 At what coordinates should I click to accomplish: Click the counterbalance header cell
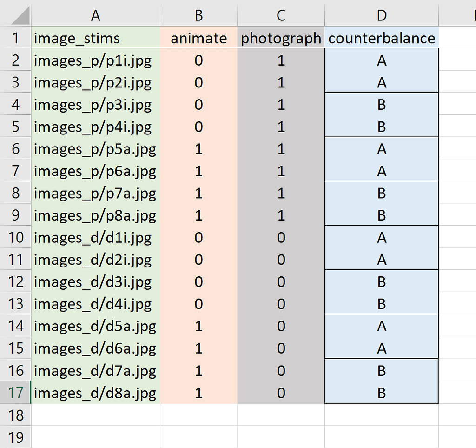click(381, 38)
